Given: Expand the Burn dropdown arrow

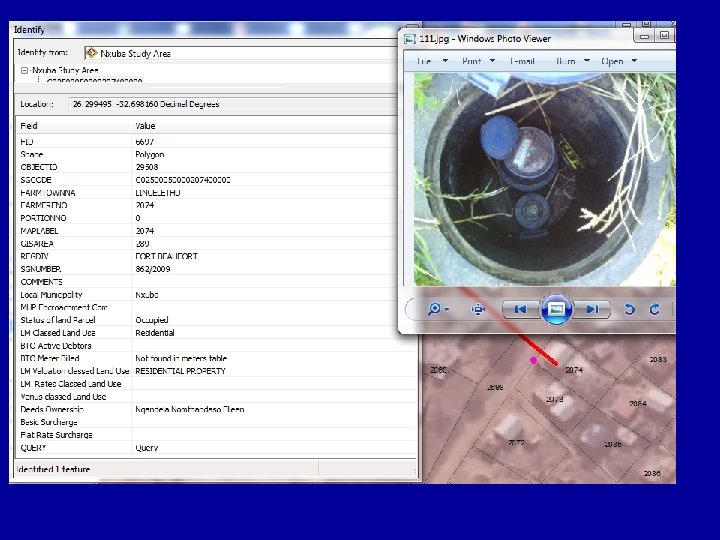Looking at the screenshot, I should [x=587, y=61].
